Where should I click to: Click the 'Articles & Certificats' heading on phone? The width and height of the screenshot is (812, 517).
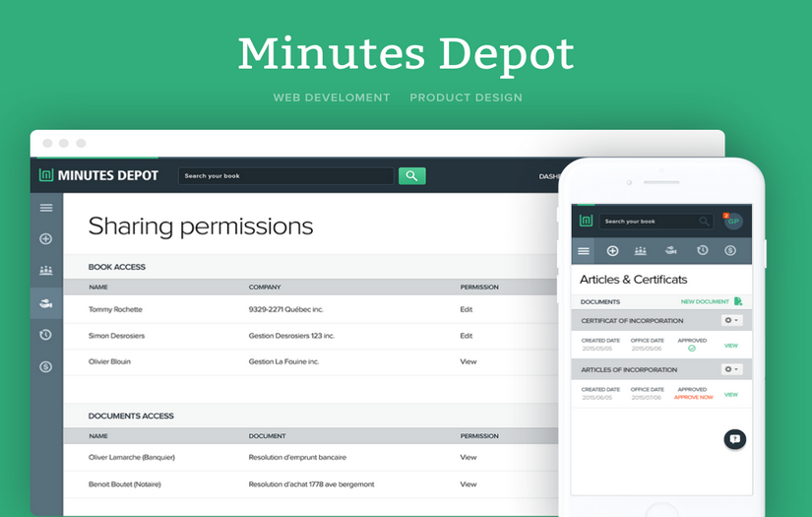[633, 280]
